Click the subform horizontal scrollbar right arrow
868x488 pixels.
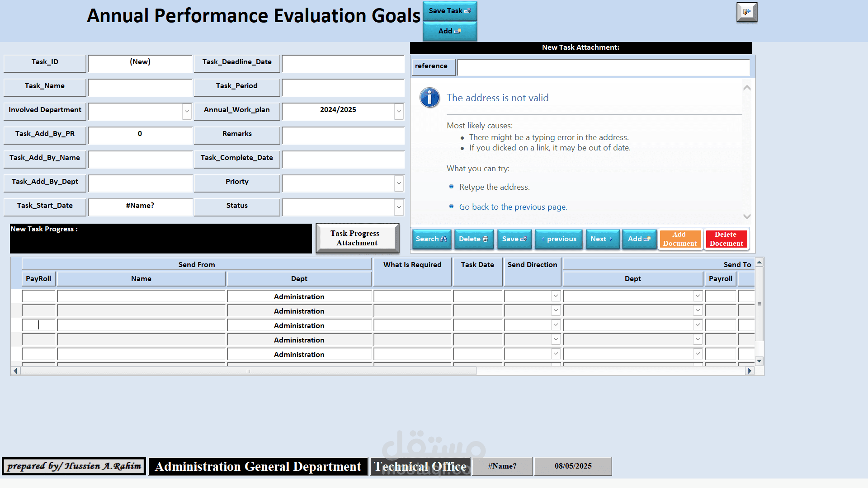coord(750,371)
